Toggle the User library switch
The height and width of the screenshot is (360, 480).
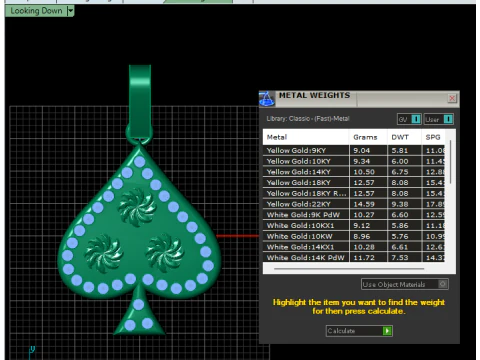tap(448, 119)
